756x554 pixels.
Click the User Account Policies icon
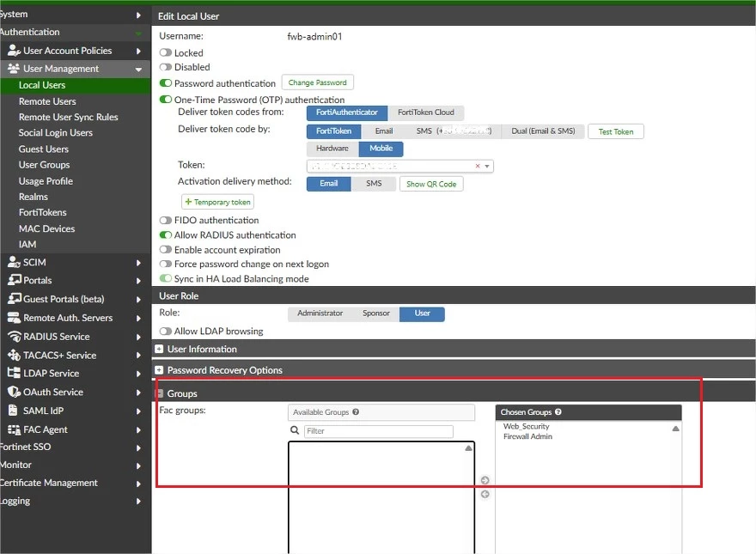tap(14, 50)
